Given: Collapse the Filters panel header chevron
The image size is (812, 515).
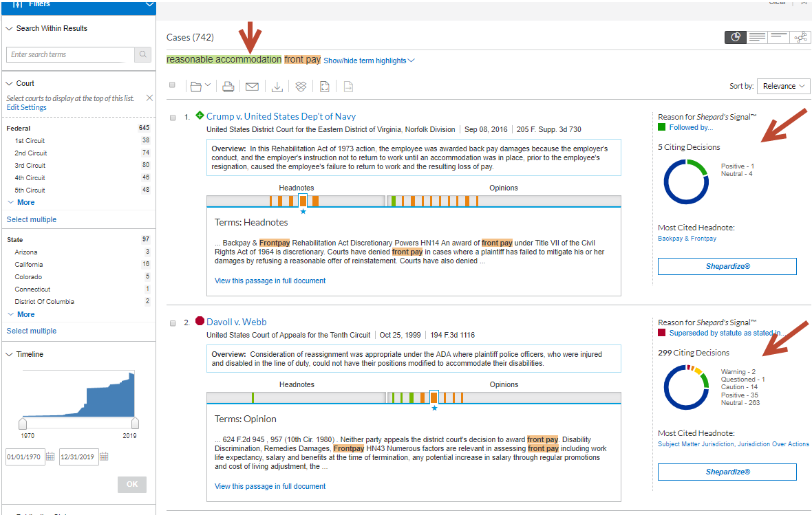Looking at the screenshot, I should 149,5.
